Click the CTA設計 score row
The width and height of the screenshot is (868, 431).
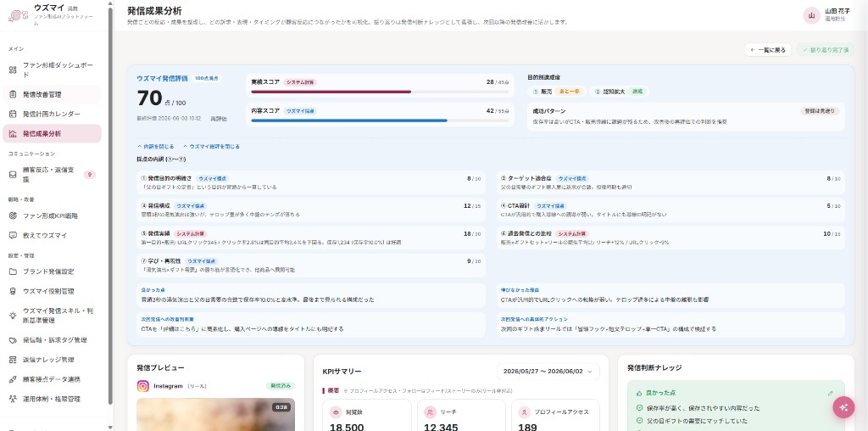[x=670, y=210]
